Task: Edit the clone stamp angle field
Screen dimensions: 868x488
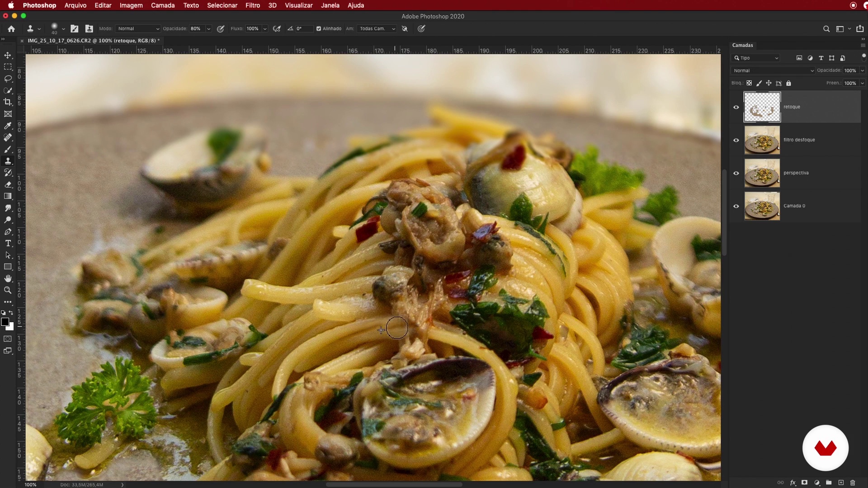Action: tap(304, 28)
